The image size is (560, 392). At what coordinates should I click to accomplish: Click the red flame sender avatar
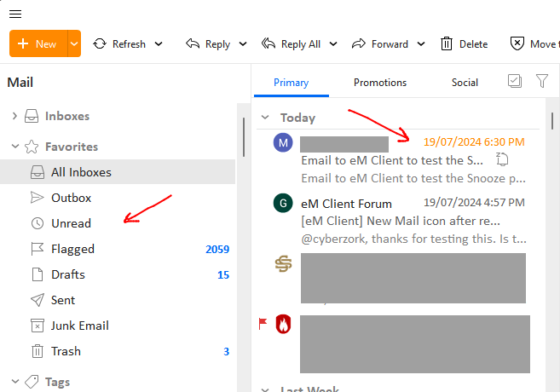[x=283, y=324]
